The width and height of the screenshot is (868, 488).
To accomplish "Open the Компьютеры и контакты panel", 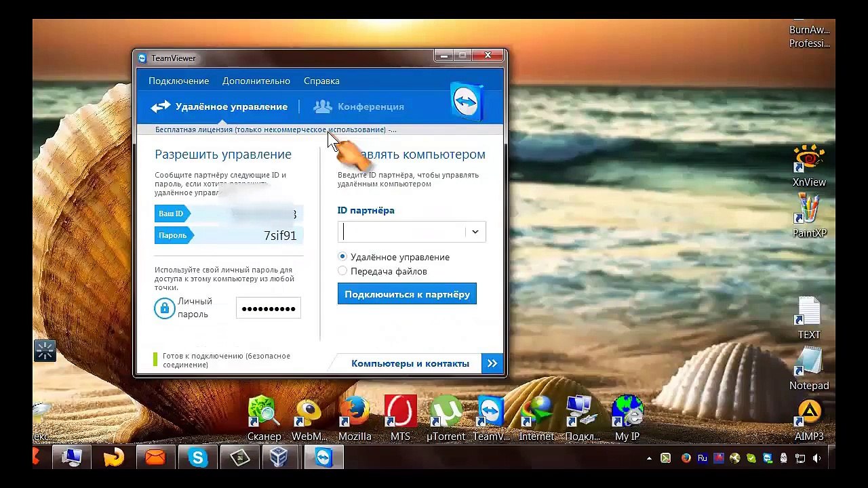I will [410, 363].
